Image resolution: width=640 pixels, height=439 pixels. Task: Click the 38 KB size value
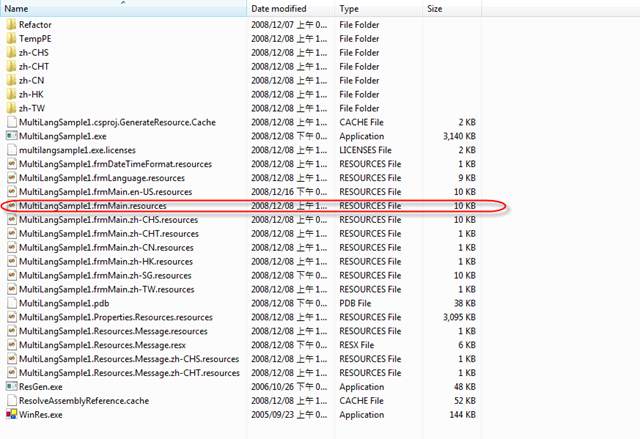click(x=465, y=303)
